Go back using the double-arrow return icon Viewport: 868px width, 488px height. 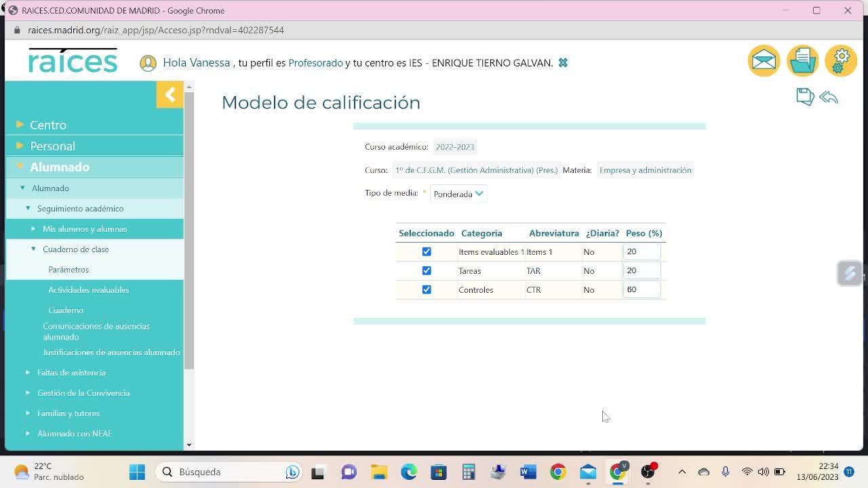coord(829,97)
